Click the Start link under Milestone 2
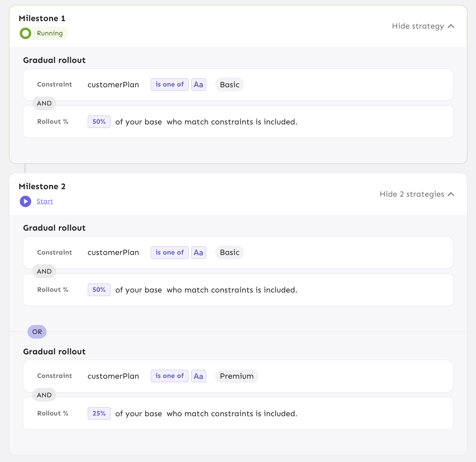The image size is (476, 462). point(45,201)
